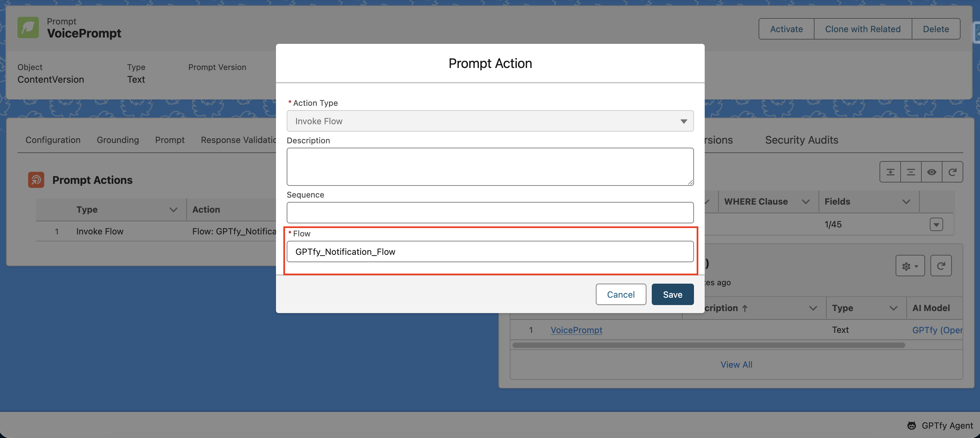The height and width of the screenshot is (438, 980).
Task: Refresh the grounding list with refresh icon
Action: (952, 172)
